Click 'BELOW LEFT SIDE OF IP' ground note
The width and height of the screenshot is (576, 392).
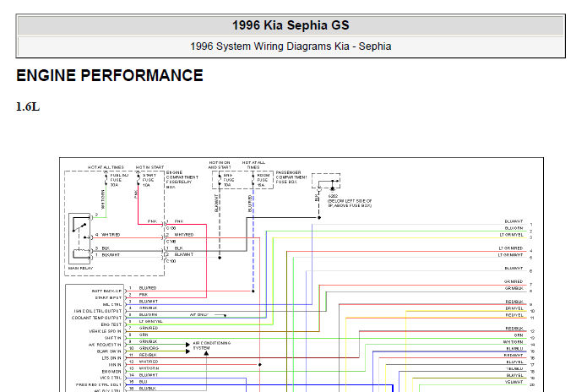350,204
